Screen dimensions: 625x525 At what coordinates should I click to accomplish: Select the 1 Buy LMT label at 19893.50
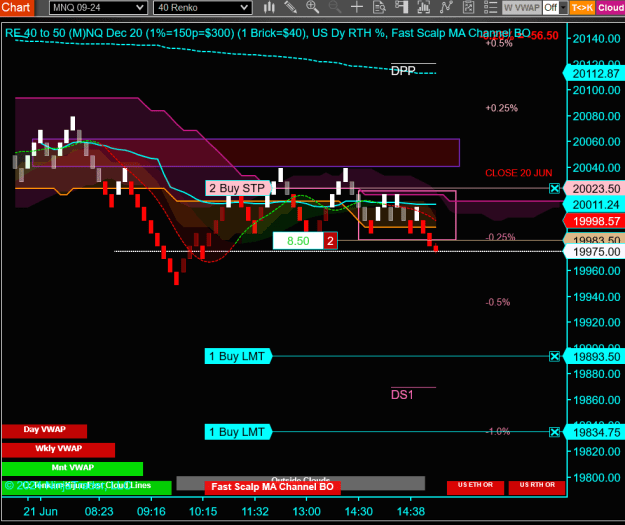click(x=238, y=356)
